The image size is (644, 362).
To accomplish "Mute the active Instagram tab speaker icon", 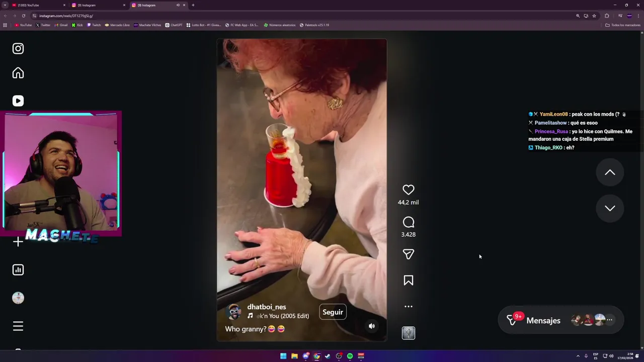I will 178,5.
